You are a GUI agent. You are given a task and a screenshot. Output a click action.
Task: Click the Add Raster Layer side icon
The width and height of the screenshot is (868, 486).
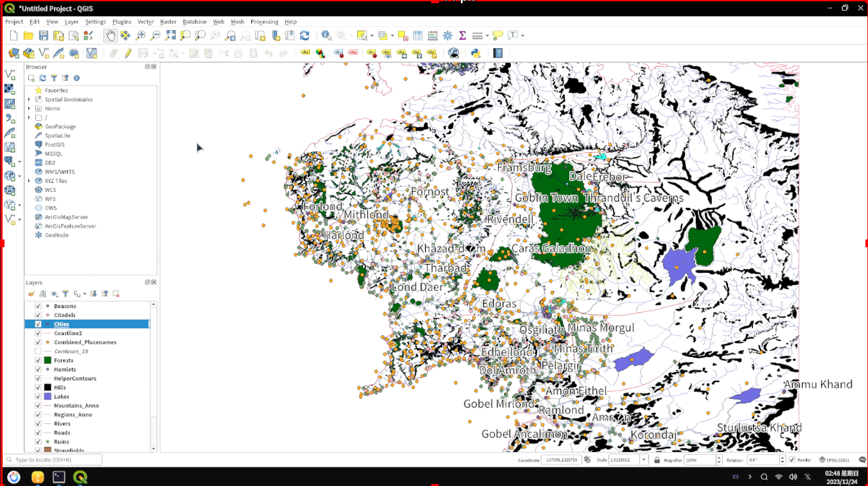pos(10,89)
